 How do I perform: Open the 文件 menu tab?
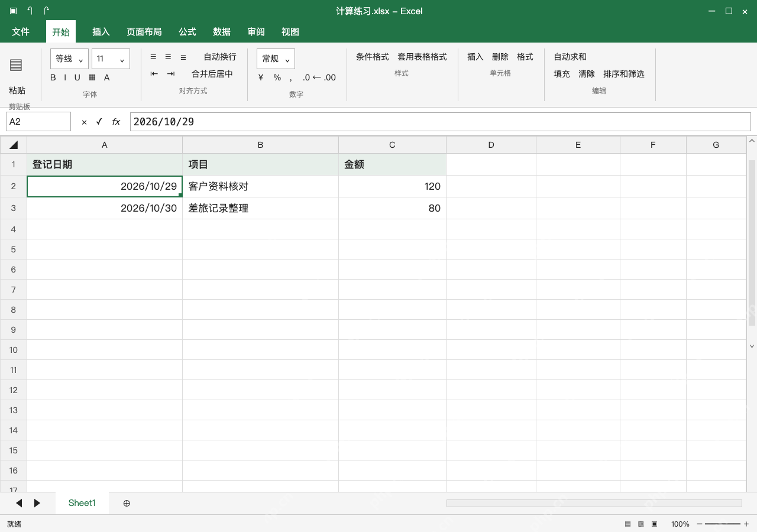pos(21,32)
